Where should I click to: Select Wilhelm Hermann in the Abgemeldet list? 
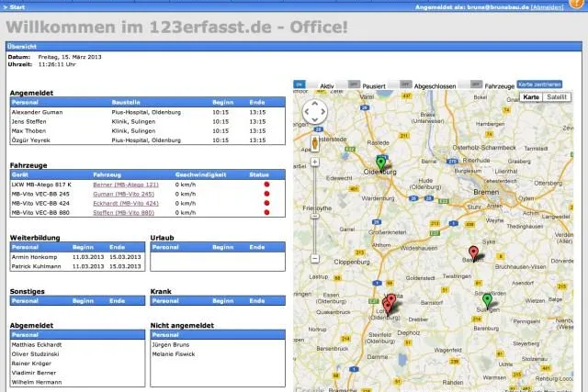37,382
